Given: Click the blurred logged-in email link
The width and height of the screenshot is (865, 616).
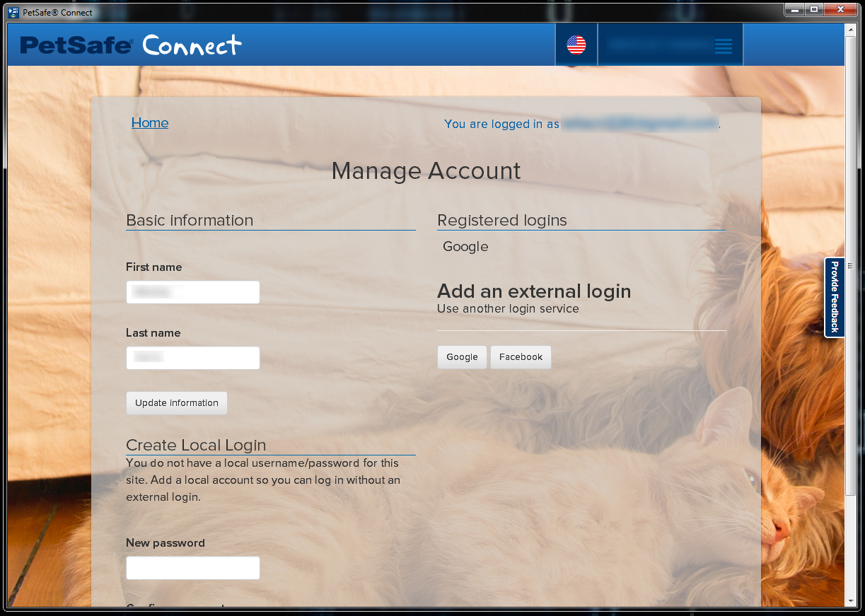Looking at the screenshot, I should coord(639,124).
